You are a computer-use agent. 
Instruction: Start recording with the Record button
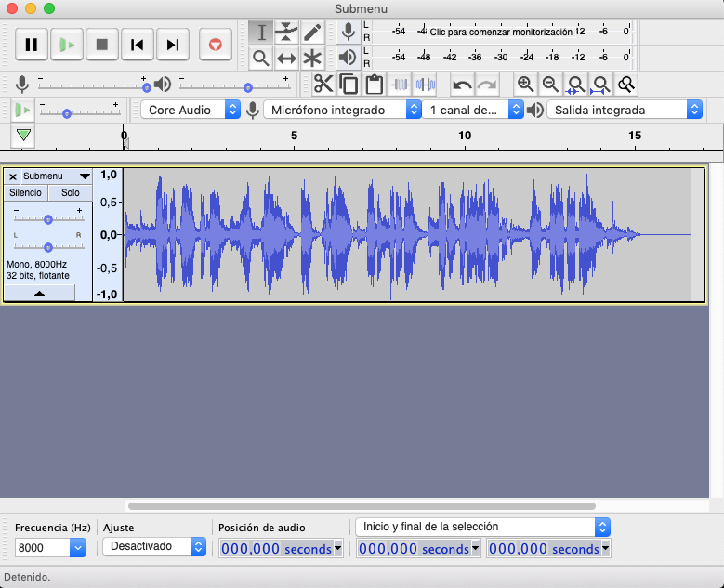pos(216,45)
